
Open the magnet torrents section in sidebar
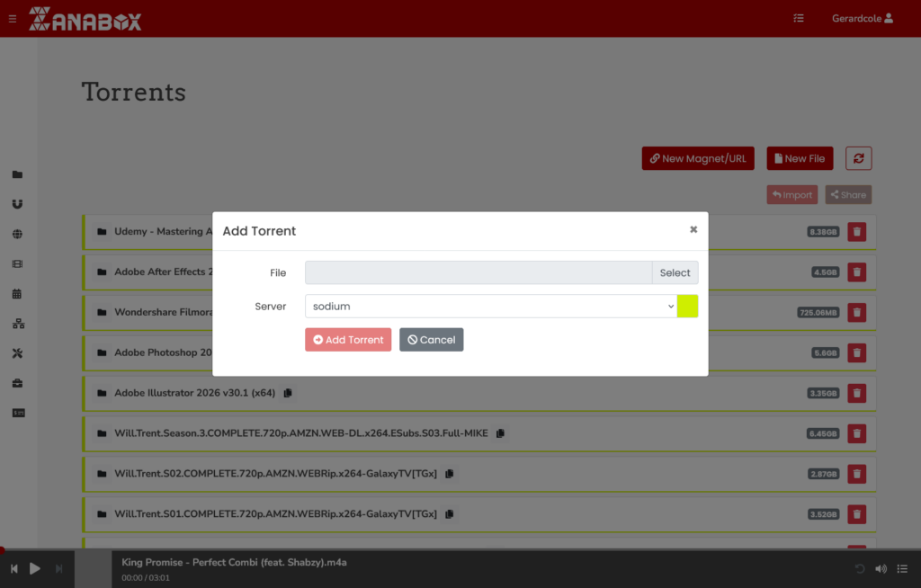tap(18, 203)
